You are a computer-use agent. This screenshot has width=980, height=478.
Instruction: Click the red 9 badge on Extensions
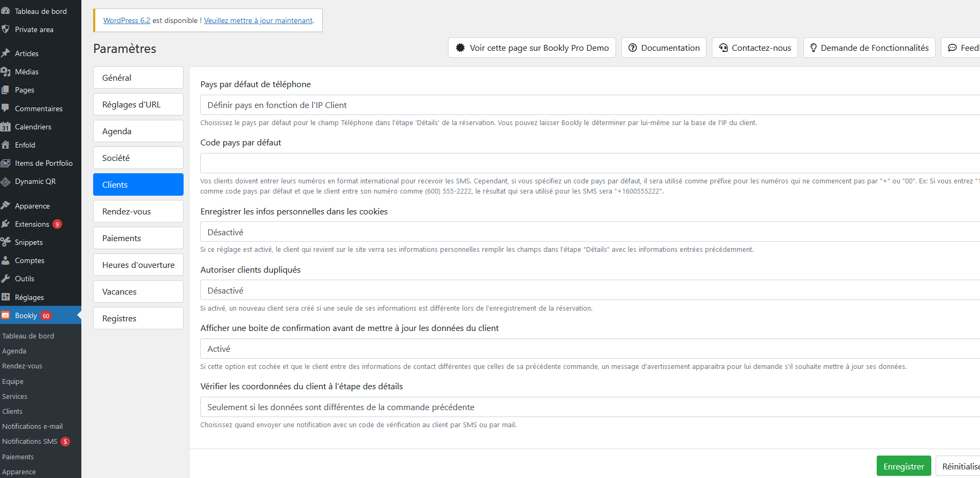pos(57,224)
